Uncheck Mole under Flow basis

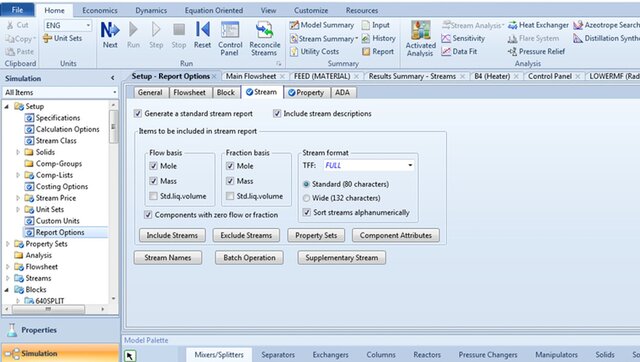tap(153, 166)
